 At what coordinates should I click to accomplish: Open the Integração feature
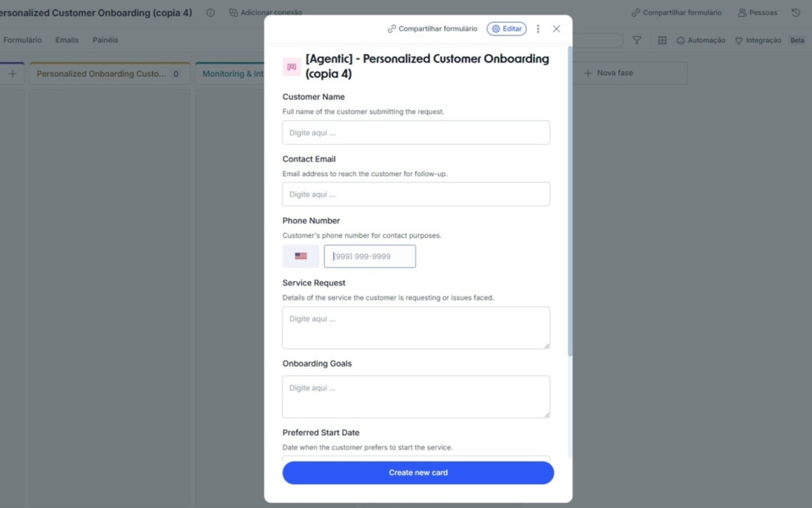(760, 39)
